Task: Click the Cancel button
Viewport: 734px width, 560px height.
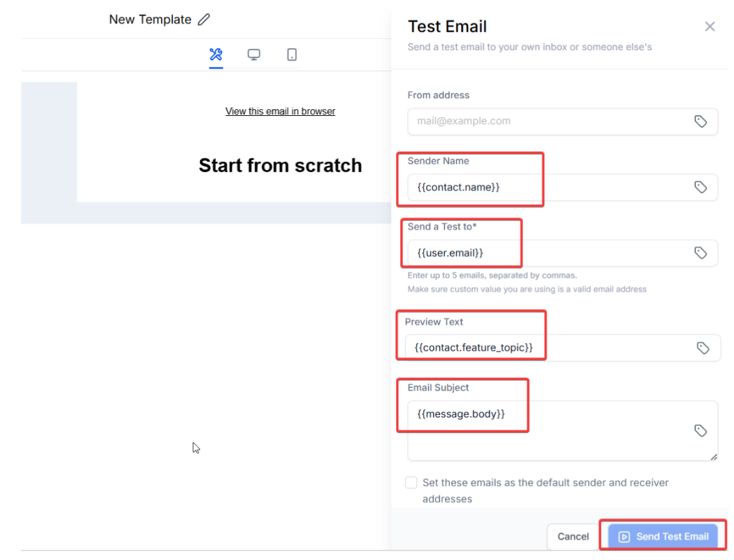Action: tap(573, 536)
